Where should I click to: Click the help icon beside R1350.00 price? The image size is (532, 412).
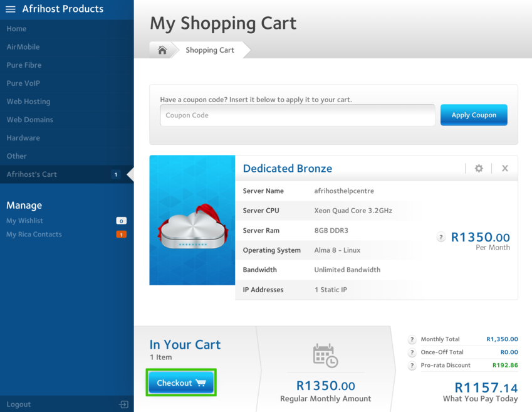point(441,237)
